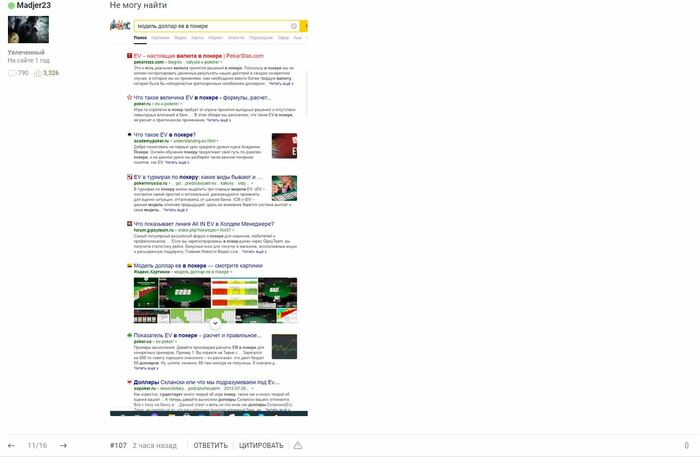700x457 pixels.
Task: Select the 'Поиск' tab in search results
Action: click(140, 38)
